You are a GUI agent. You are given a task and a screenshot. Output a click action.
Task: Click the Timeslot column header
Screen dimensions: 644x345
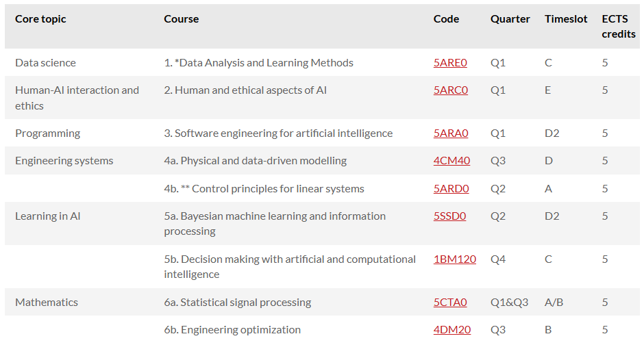tap(566, 19)
